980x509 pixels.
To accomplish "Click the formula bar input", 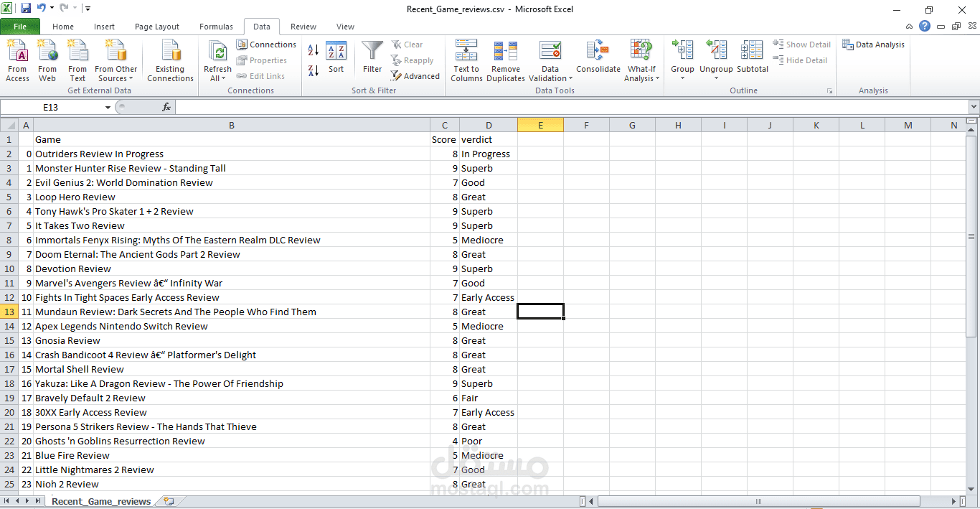I will tap(572, 107).
